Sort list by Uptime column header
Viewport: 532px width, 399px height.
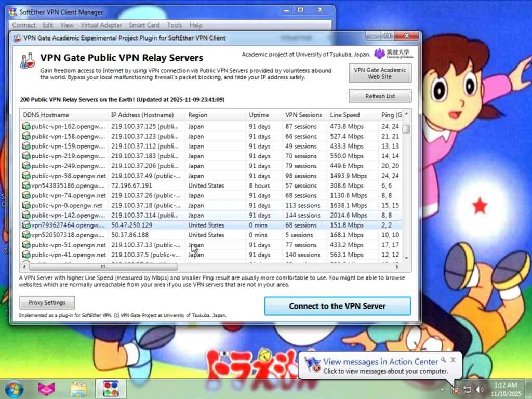click(264, 115)
